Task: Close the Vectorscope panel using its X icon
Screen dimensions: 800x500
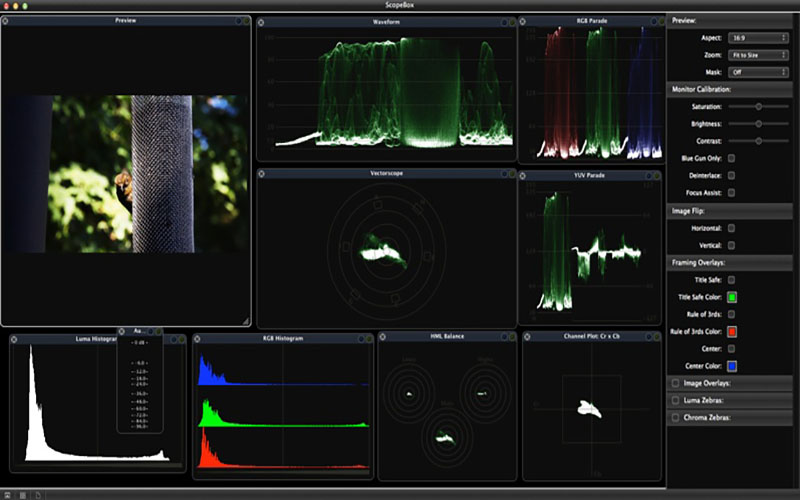Action: (x=261, y=174)
